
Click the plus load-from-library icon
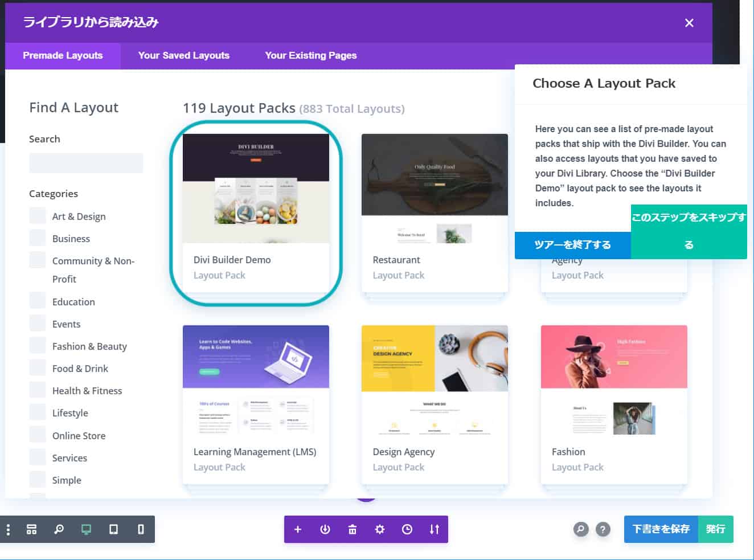pos(297,529)
